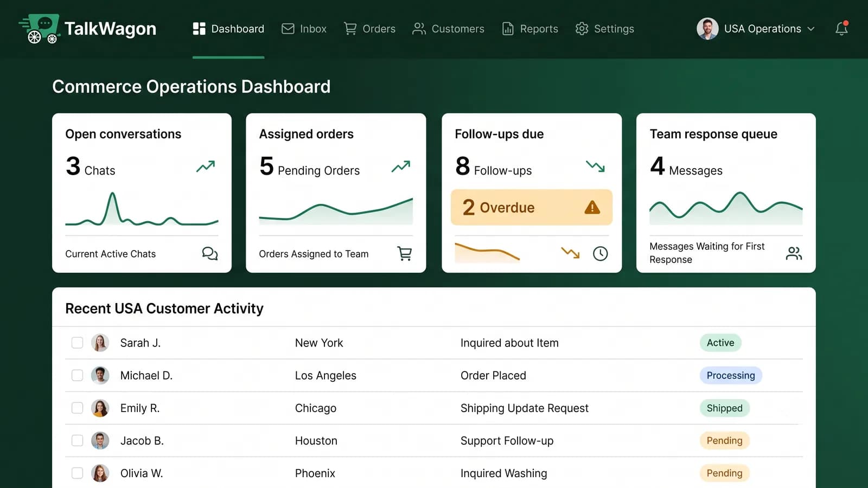
Task: Check the box beside Jacob B.
Action: [x=77, y=440]
